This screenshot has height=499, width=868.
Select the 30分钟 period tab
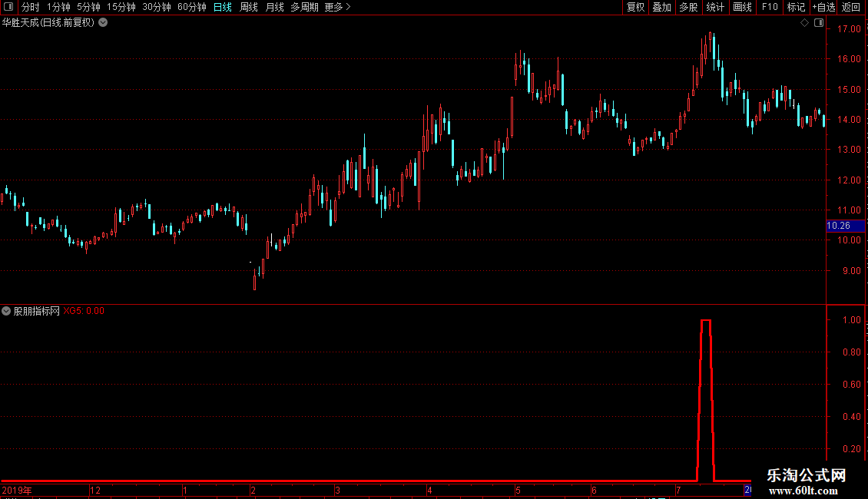pos(157,7)
